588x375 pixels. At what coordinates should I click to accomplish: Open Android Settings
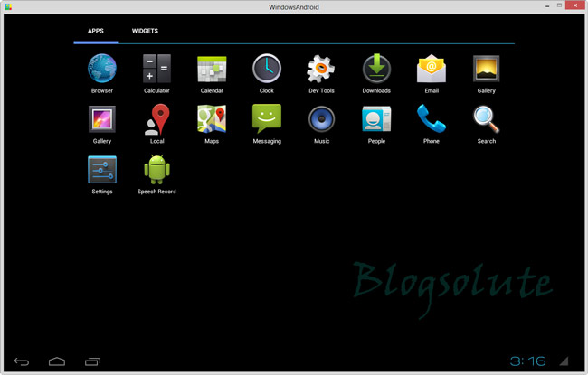click(x=102, y=174)
